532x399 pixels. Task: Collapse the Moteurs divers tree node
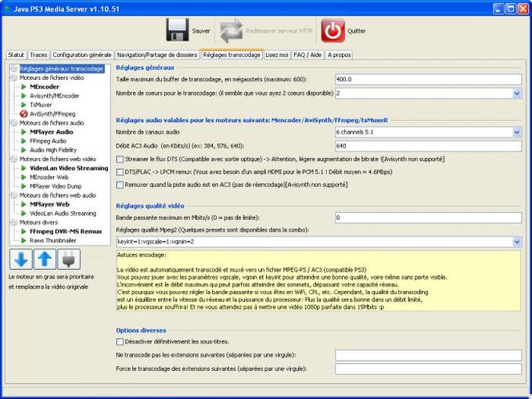(x=14, y=222)
